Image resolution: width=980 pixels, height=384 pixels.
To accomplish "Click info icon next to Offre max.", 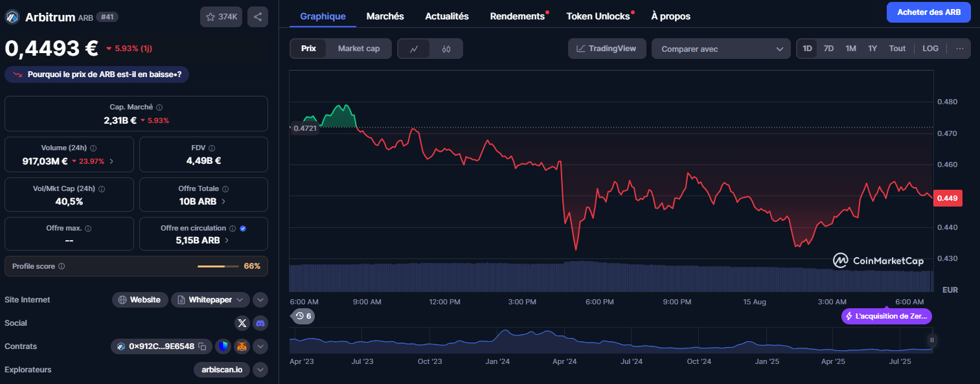I will pos(88,229).
